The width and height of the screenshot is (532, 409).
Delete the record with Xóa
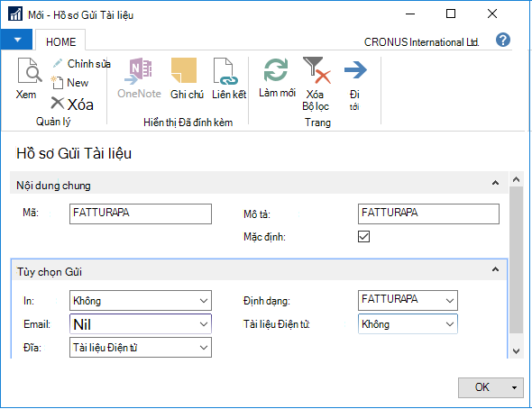click(72, 104)
